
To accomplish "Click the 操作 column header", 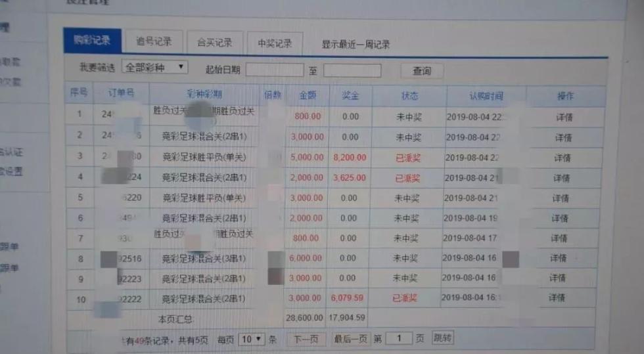I will pyautogui.click(x=565, y=96).
